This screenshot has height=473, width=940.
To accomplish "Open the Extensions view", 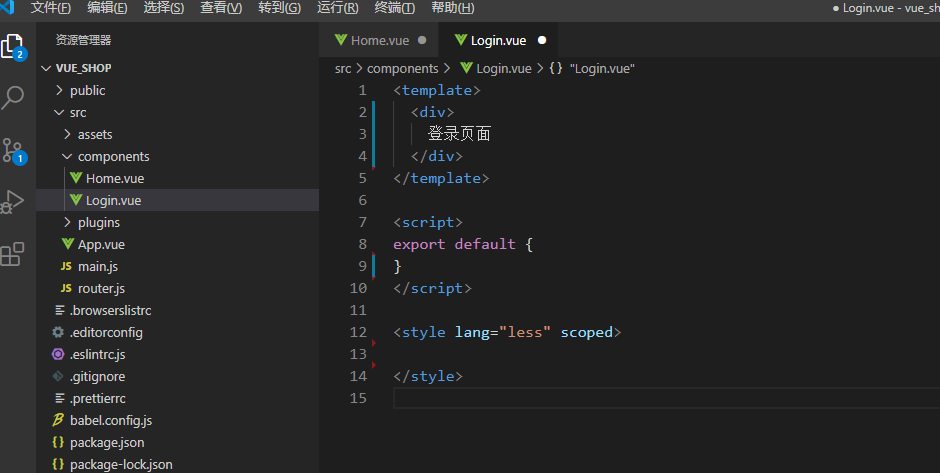I will pyautogui.click(x=12, y=254).
